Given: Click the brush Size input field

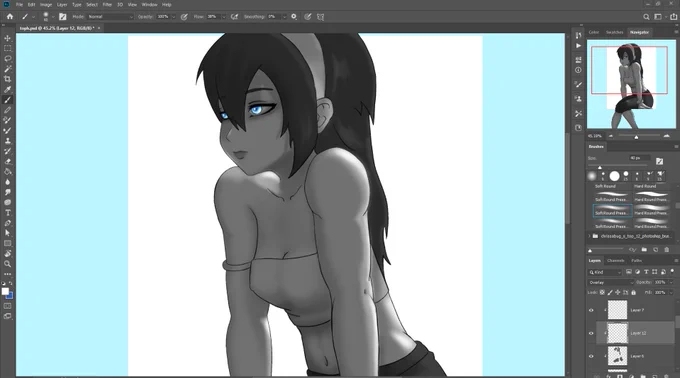Looking at the screenshot, I should 639,158.
